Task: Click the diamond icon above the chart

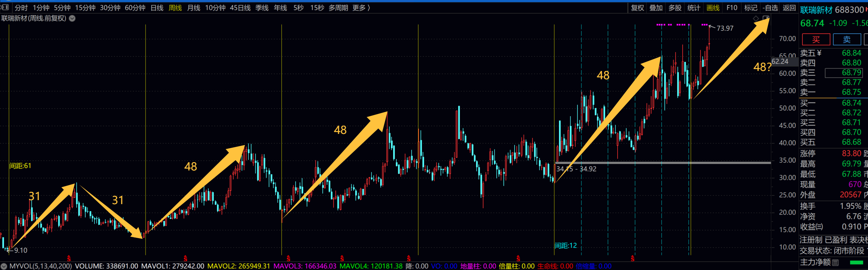Action: pos(756,18)
